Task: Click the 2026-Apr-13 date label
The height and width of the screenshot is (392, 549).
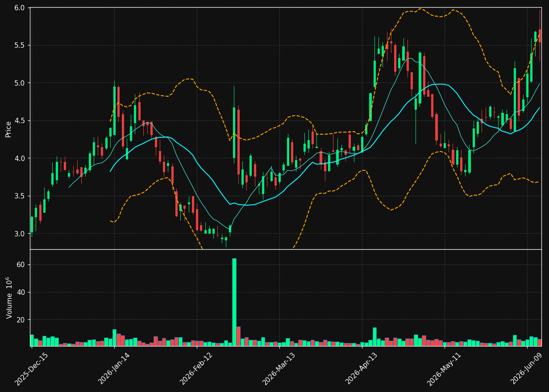Action: click(362, 369)
